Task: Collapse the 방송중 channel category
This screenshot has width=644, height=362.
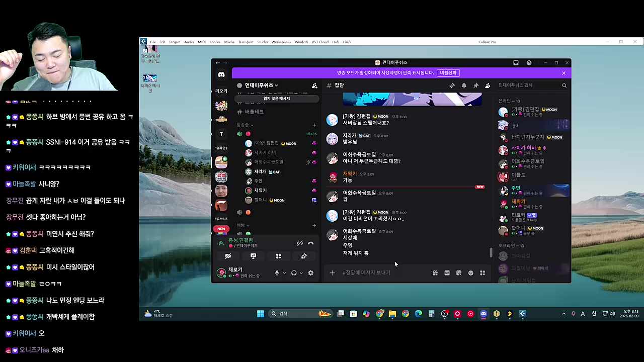Action: coord(245,125)
